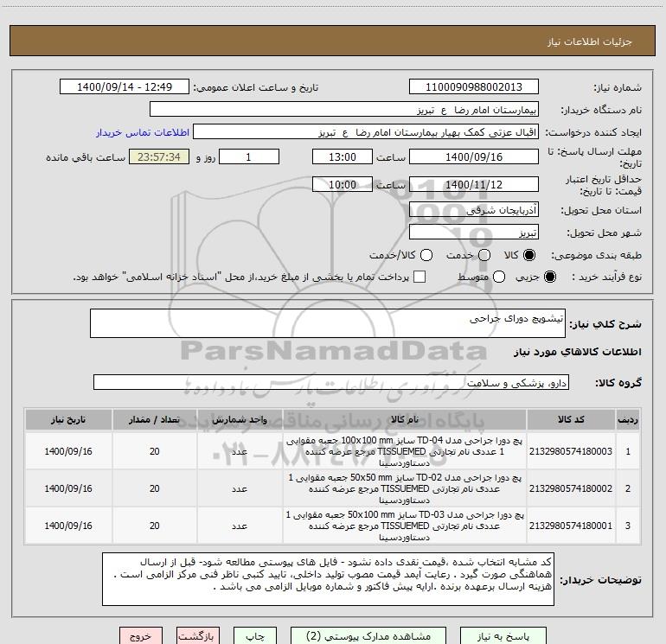666x644 pixels.
Task: Click the city field تبریز
Action: (x=474, y=232)
